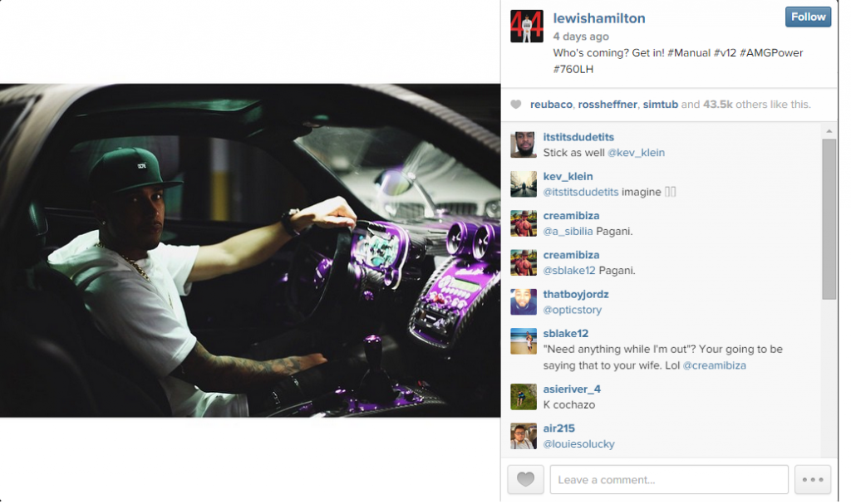Click the scrollbar up arrow in comments
Screen dimensions: 851x504
[829, 130]
